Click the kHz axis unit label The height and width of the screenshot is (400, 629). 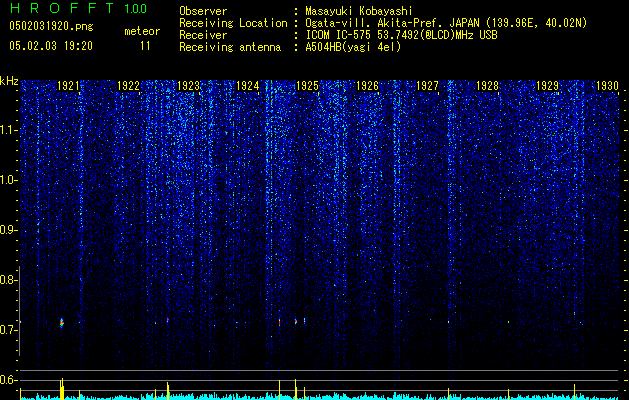click(x=9, y=81)
